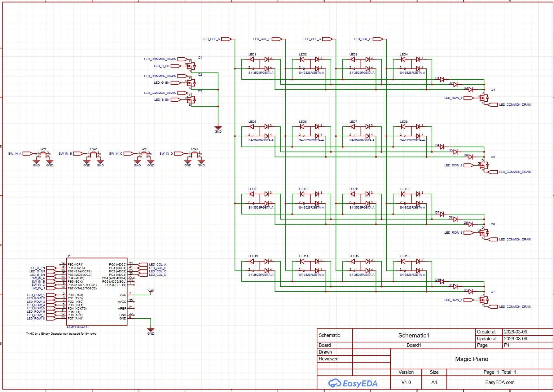This screenshot has width=554, height=392.
Task: Select the ATMEGA8A-PU U1 chip body
Action: [x=97, y=292]
